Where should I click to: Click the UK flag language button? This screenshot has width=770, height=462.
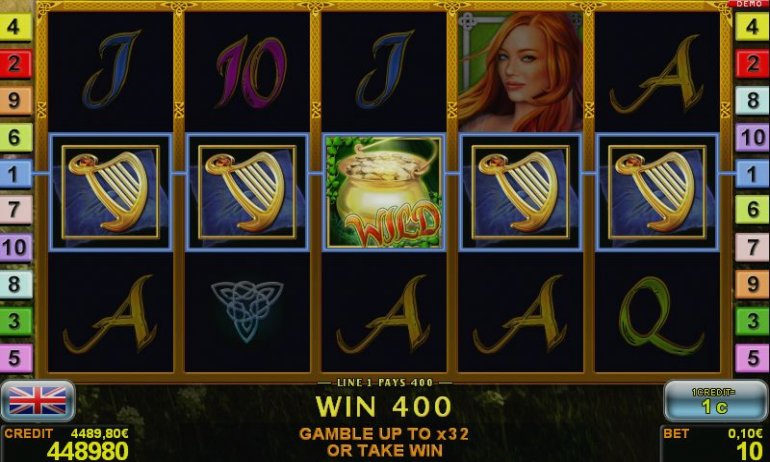click(38, 401)
